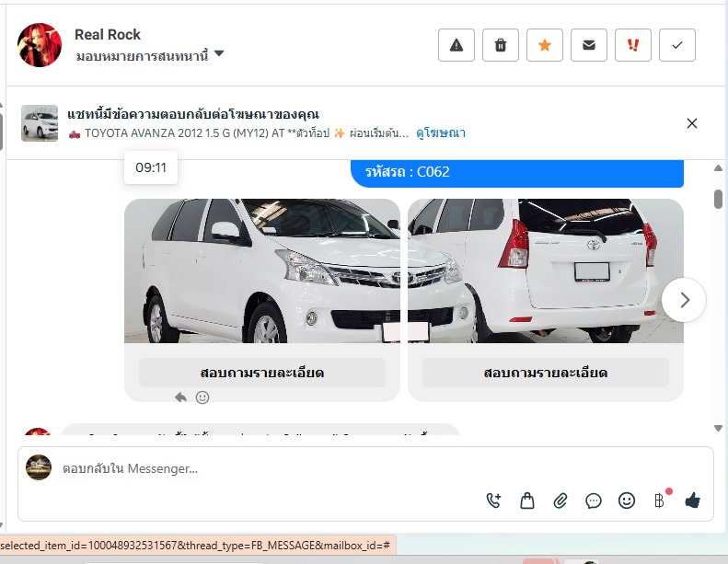The width and height of the screenshot is (728, 564).
Task: Open the shopping bag products icon
Action: coord(527,501)
